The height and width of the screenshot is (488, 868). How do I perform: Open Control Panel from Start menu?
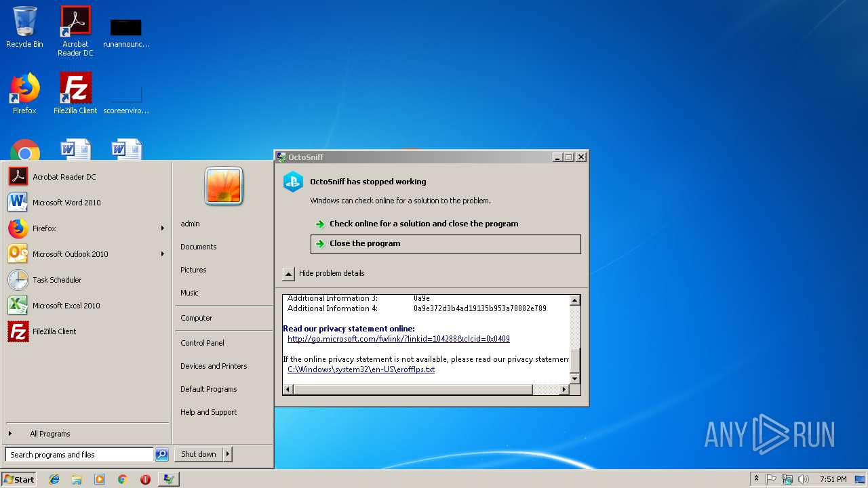pyautogui.click(x=202, y=343)
